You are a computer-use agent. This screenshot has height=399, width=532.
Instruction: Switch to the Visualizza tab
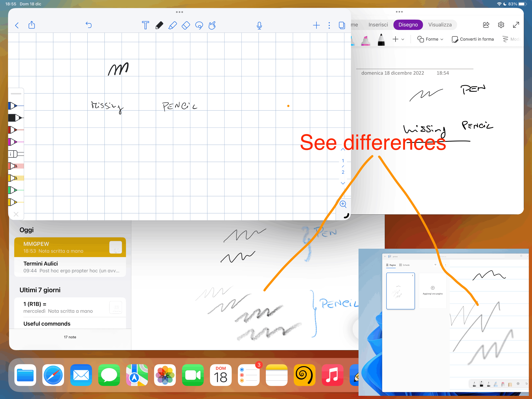pyautogui.click(x=440, y=25)
